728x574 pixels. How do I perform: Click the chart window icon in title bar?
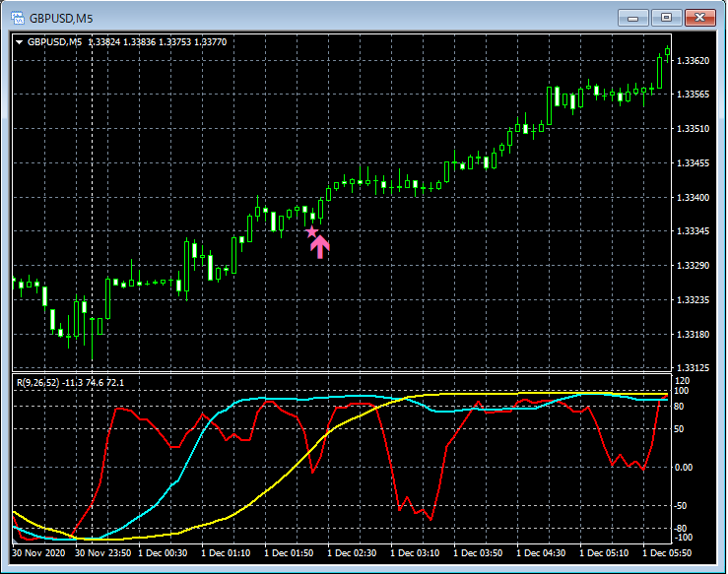click(17, 17)
